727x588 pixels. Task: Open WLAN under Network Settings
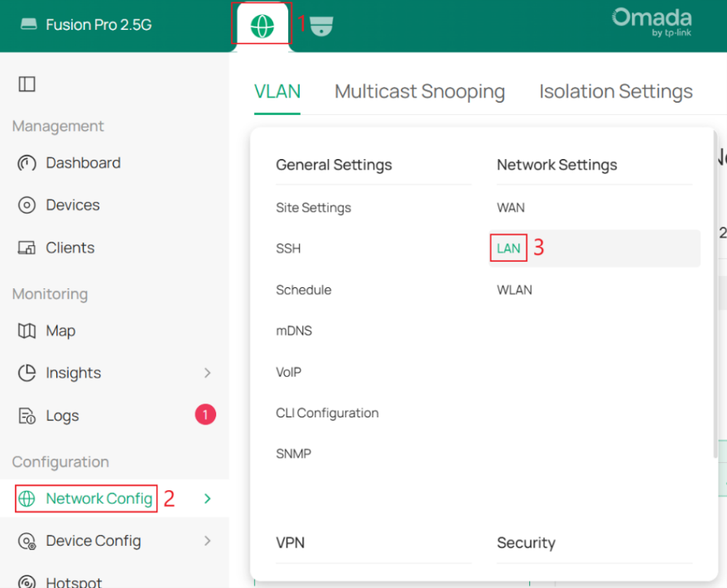515,290
